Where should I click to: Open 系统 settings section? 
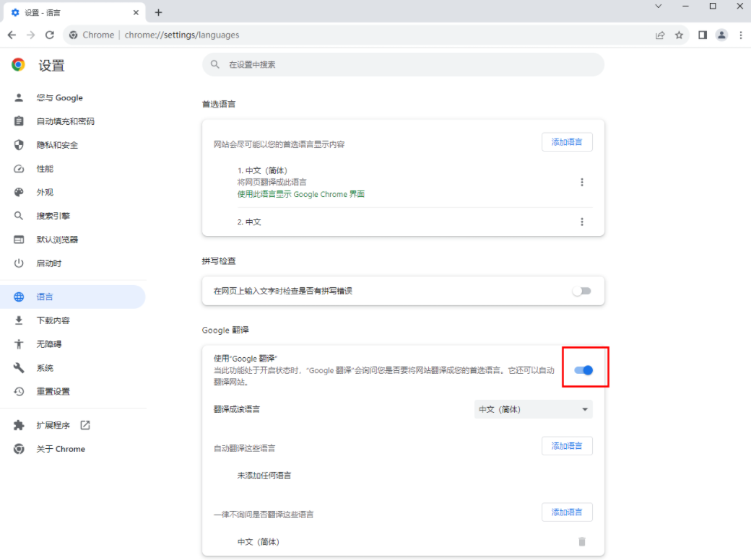pyautogui.click(x=73, y=367)
